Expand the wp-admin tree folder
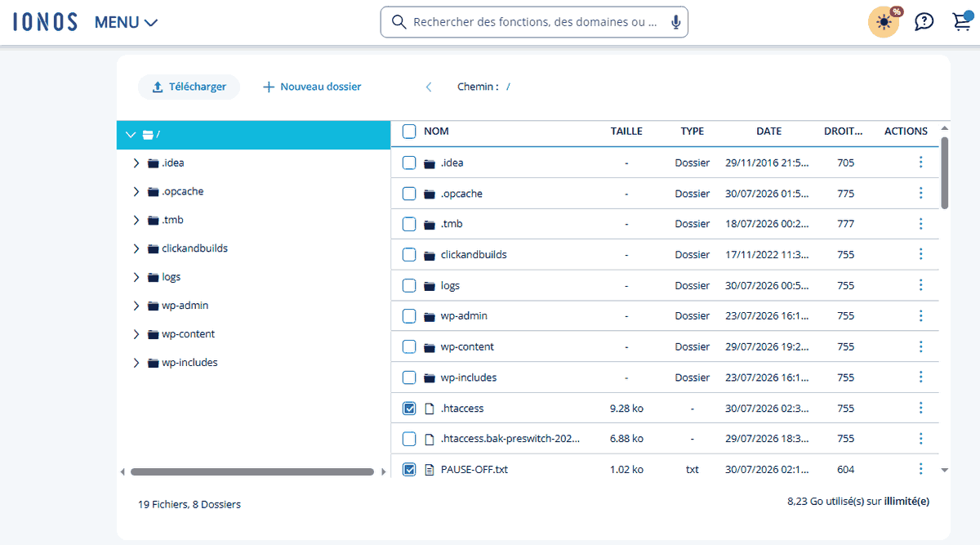Screen dimensions: 980x545 (x=136, y=306)
